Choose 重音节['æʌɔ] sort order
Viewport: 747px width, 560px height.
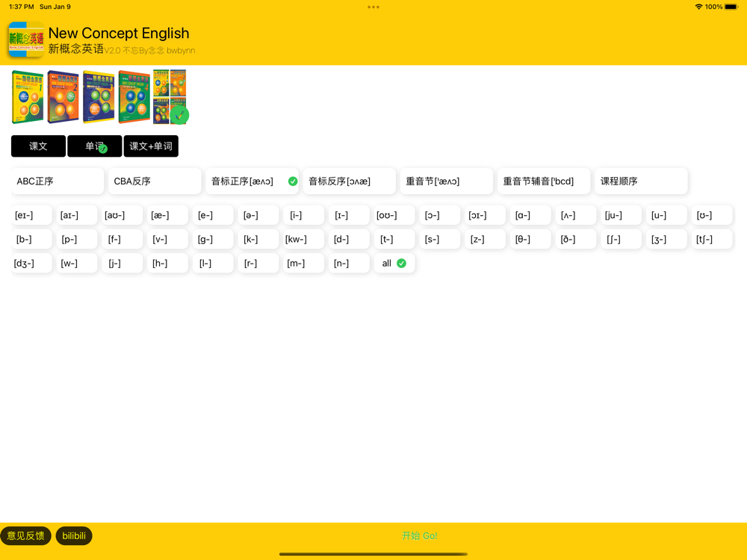pos(447,181)
